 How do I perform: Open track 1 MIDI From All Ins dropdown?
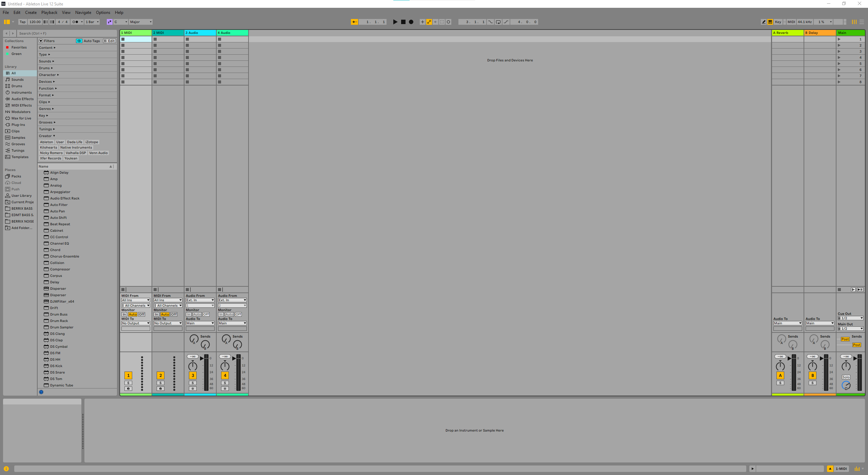click(136, 300)
